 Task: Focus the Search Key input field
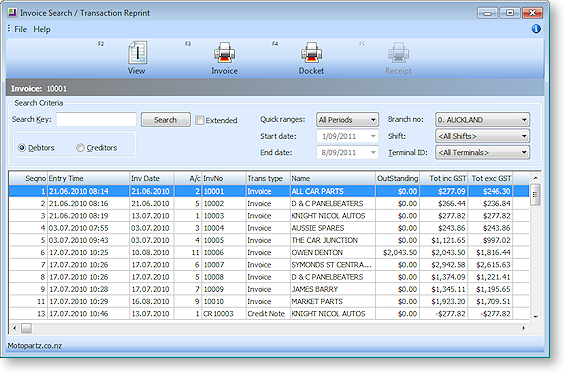(x=96, y=120)
